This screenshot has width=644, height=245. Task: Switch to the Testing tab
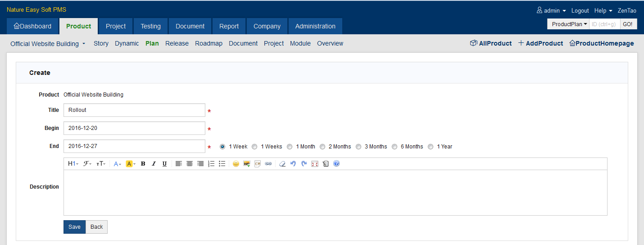(x=150, y=26)
